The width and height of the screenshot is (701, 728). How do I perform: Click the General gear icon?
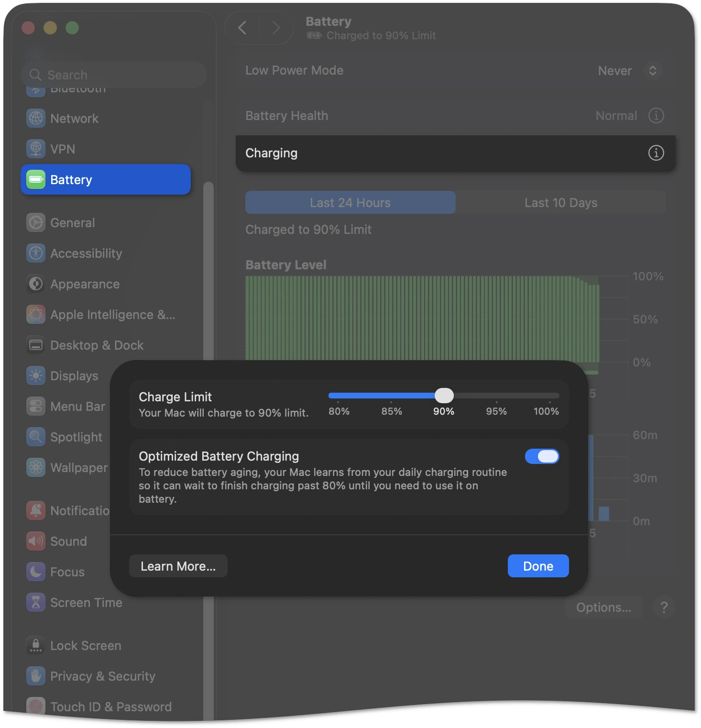coord(36,222)
